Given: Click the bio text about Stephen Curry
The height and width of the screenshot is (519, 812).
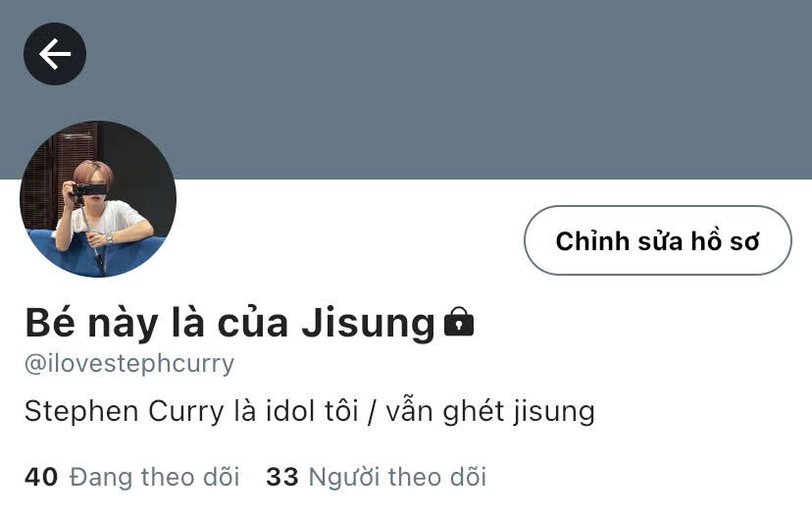Looking at the screenshot, I should click(x=310, y=412).
